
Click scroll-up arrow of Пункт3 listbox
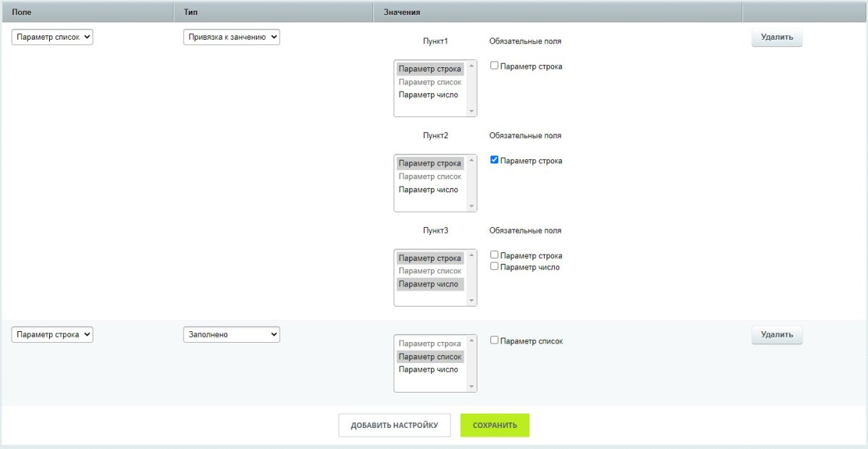[472, 255]
